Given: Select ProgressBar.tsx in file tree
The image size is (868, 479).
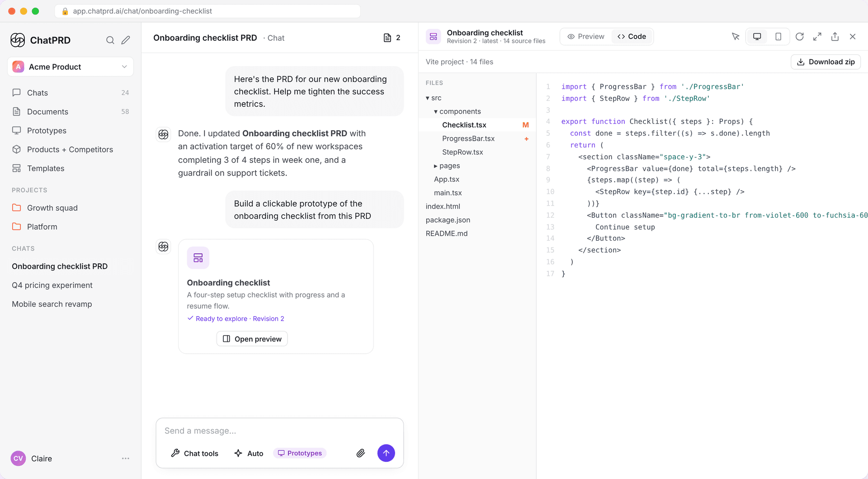Looking at the screenshot, I should [x=477, y=138].
